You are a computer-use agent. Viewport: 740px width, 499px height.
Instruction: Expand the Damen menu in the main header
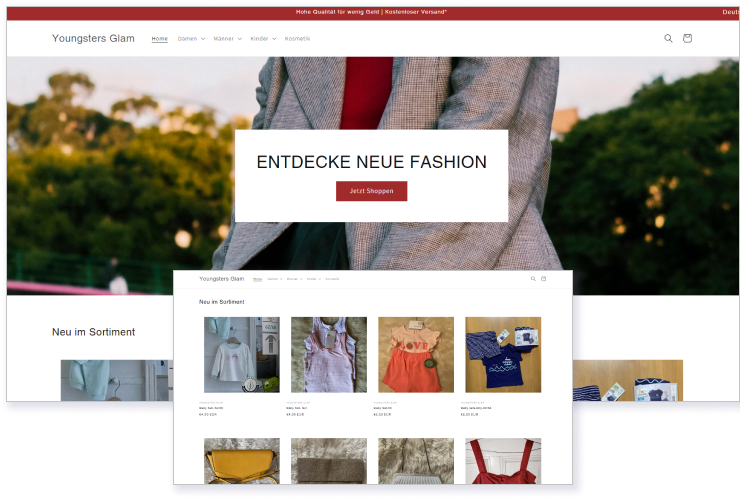[191, 39]
